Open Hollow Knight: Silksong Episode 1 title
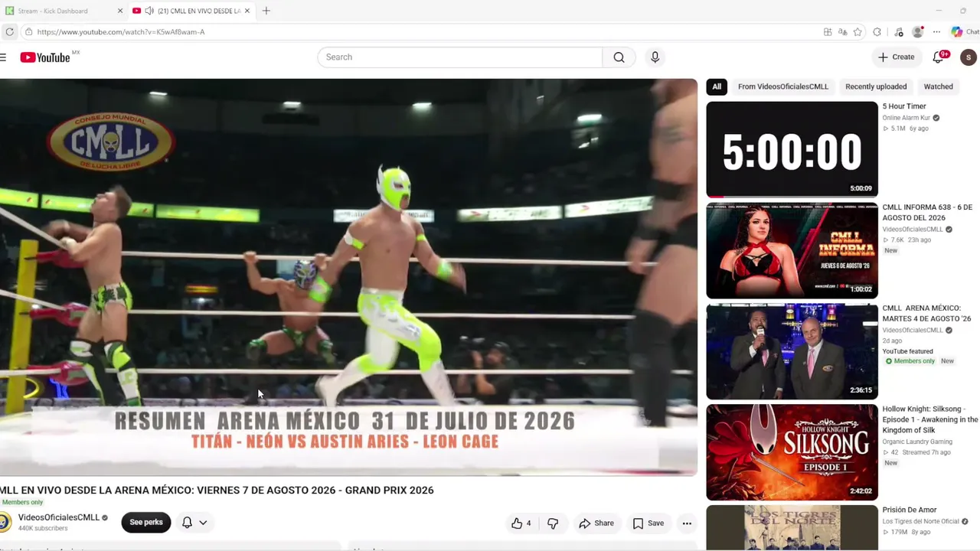Image resolution: width=980 pixels, height=551 pixels. pos(930,419)
